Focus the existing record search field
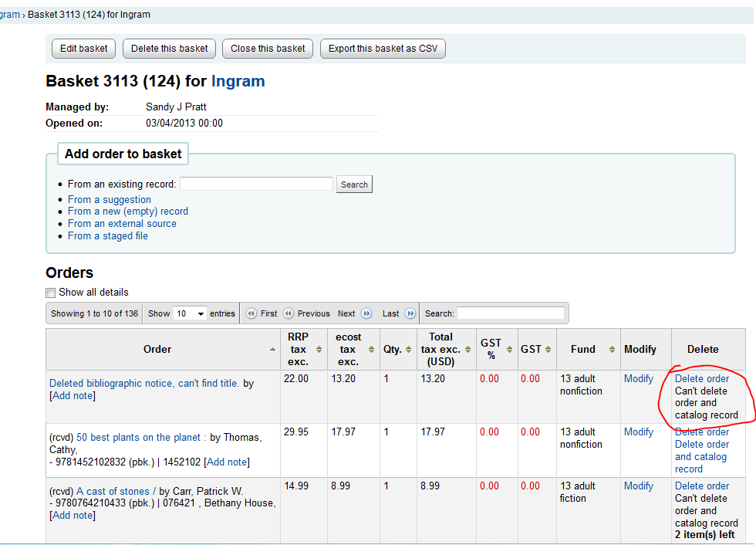 pyautogui.click(x=256, y=184)
